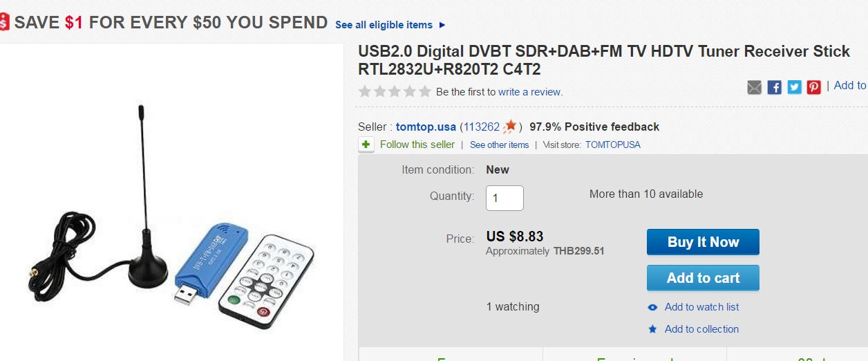
Task: Share the listing via email icon
Action: click(x=755, y=87)
